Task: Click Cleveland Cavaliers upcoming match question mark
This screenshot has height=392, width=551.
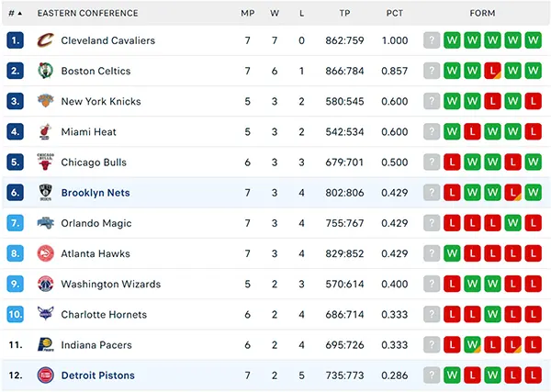Action: [x=432, y=40]
